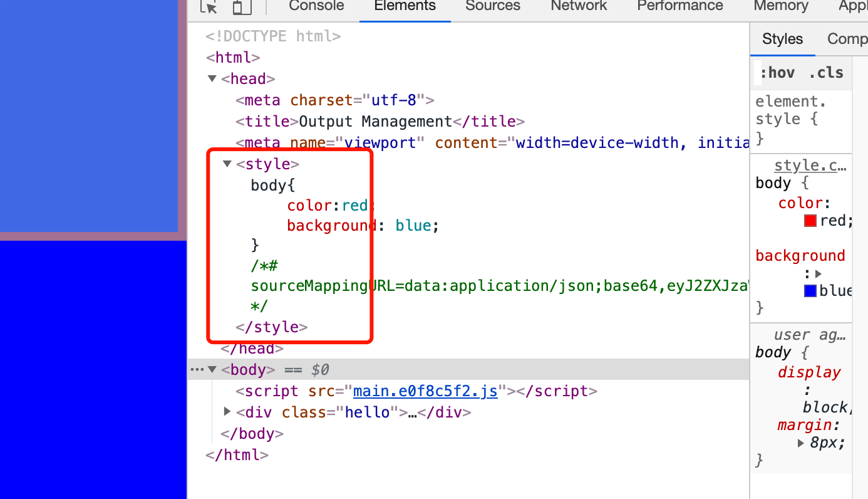Toggle the device toolbar icon
The width and height of the screenshot is (868, 499).
[x=242, y=6]
